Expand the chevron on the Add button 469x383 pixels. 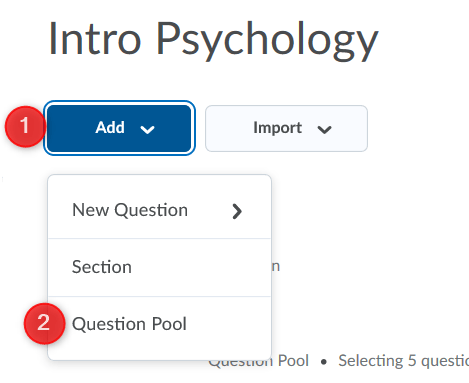147,129
